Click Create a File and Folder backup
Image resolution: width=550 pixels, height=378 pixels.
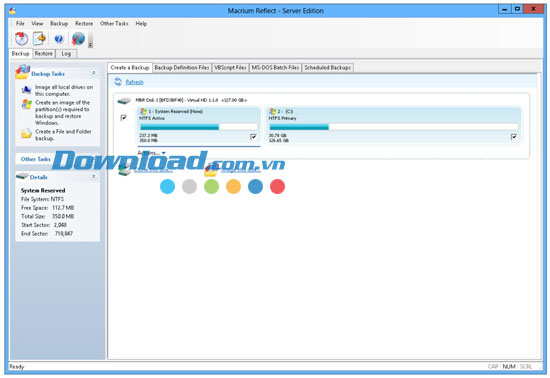click(63, 135)
